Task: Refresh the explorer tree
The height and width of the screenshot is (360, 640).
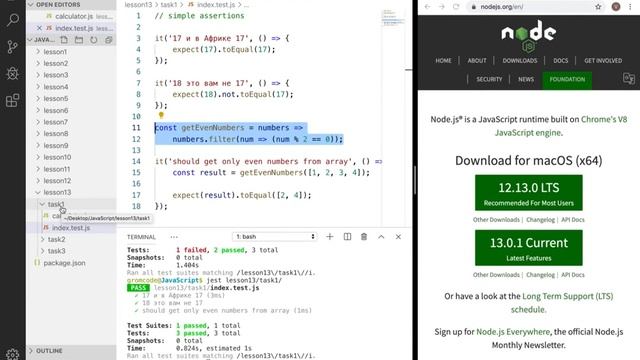Action: (94, 40)
